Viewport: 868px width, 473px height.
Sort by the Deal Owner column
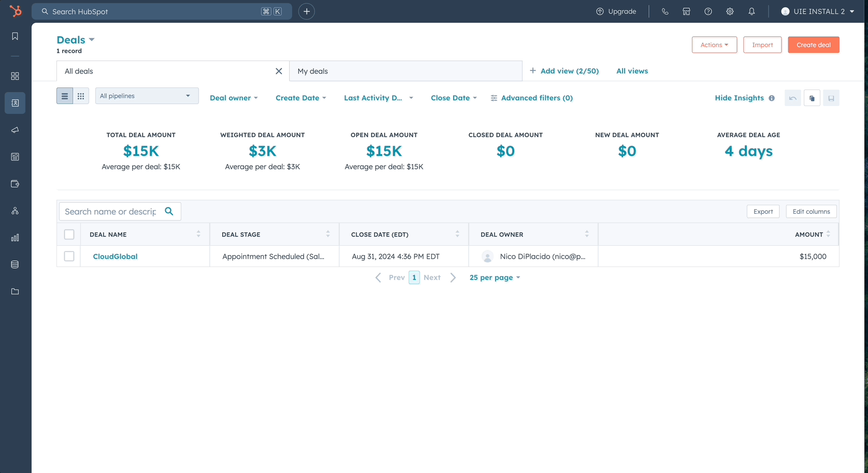[587, 234]
